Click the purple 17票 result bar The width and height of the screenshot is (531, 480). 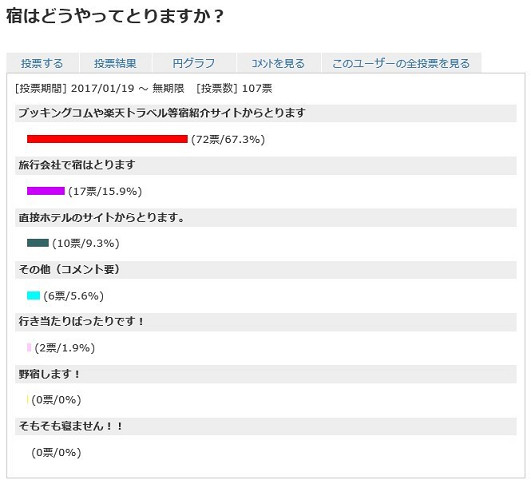coord(46,191)
